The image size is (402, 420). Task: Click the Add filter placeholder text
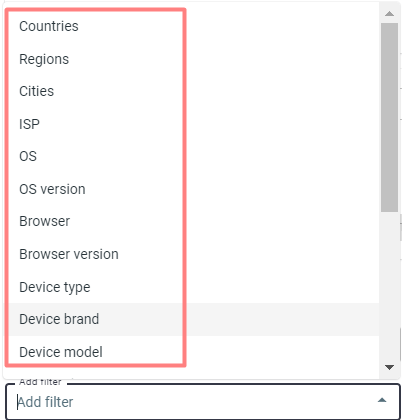(x=45, y=402)
